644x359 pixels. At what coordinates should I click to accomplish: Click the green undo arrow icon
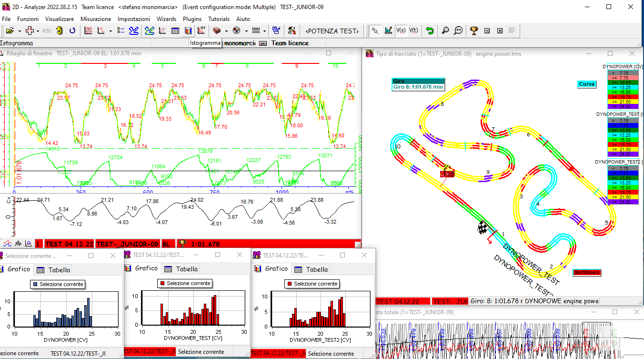point(430,31)
